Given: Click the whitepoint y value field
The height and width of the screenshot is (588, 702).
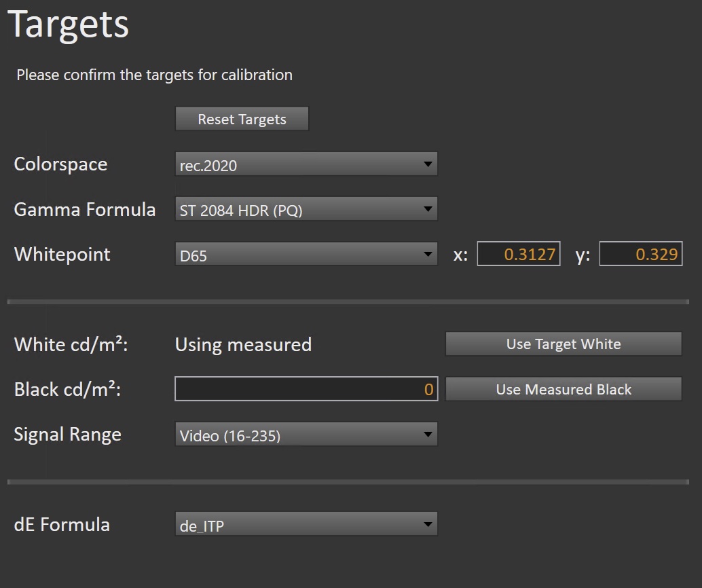Looking at the screenshot, I should (640, 255).
